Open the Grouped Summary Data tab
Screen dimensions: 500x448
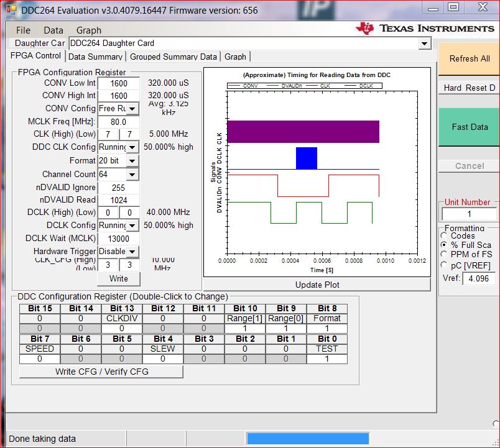173,57
